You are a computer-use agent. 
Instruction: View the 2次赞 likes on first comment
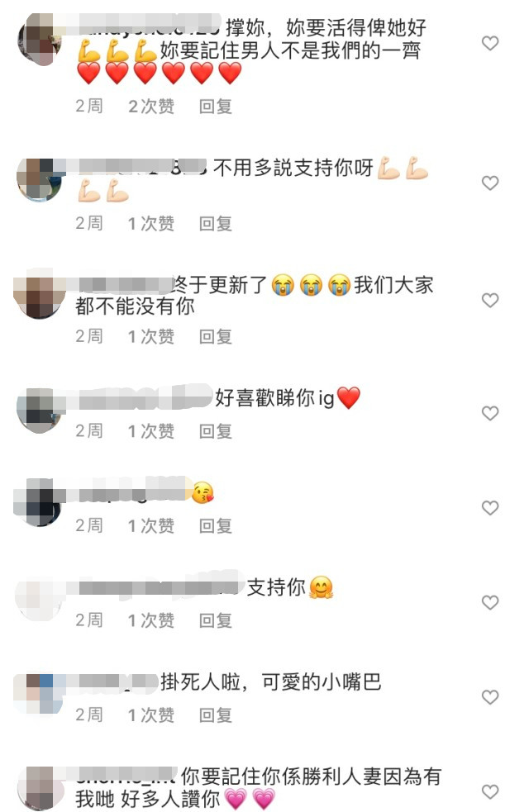click(151, 107)
